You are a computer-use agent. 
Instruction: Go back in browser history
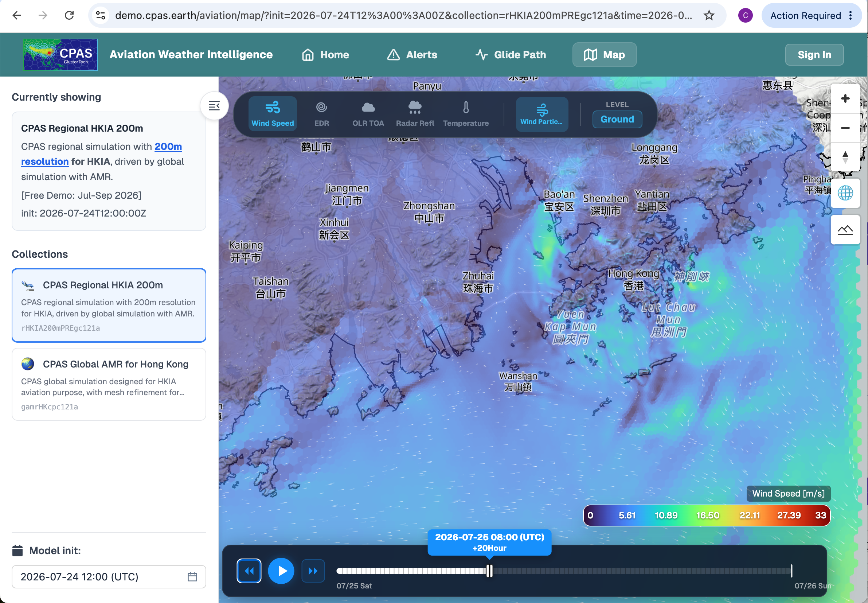(17, 15)
